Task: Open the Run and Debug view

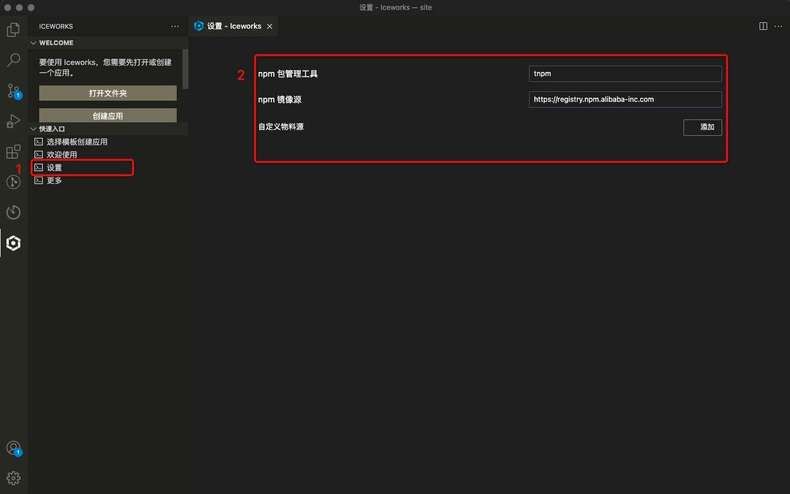Action: (x=14, y=121)
